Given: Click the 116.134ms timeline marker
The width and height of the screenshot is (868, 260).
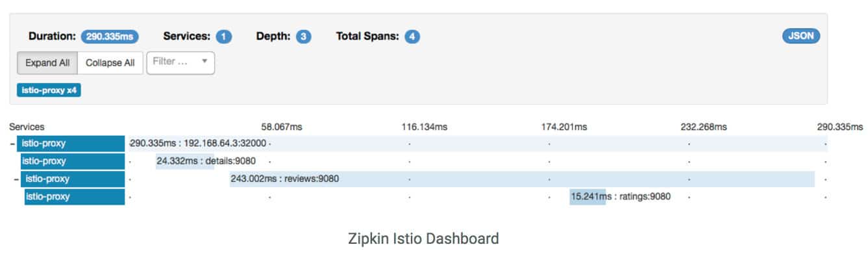Looking at the screenshot, I should click(424, 127).
